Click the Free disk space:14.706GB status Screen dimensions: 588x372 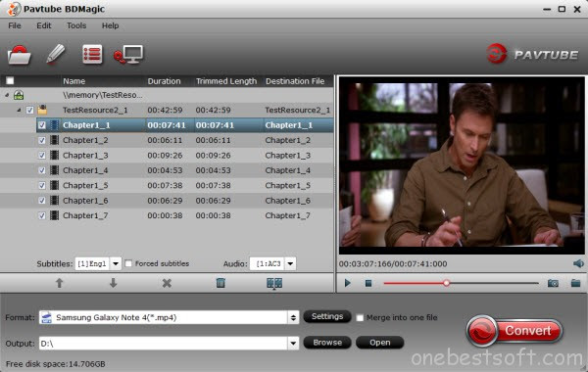pos(56,364)
